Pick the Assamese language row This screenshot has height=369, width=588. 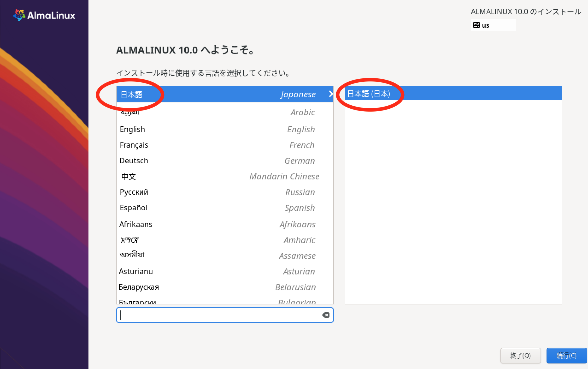224,256
